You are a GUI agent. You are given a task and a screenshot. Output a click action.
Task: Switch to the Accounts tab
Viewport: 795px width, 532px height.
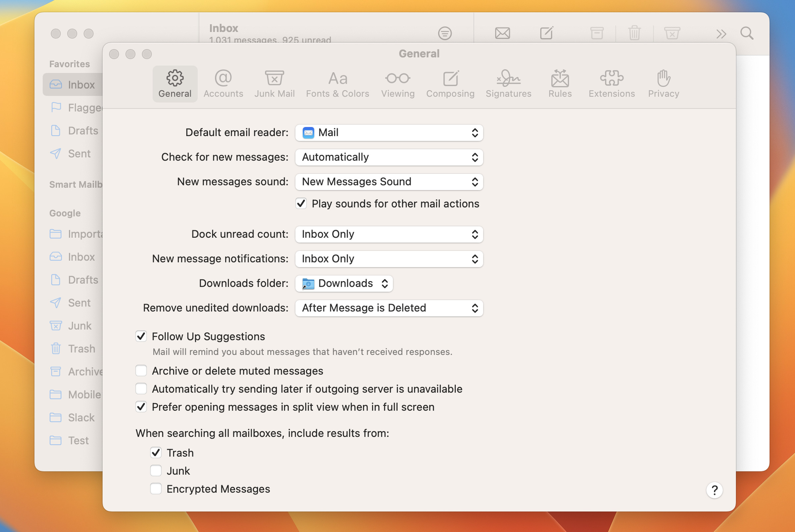click(x=223, y=84)
